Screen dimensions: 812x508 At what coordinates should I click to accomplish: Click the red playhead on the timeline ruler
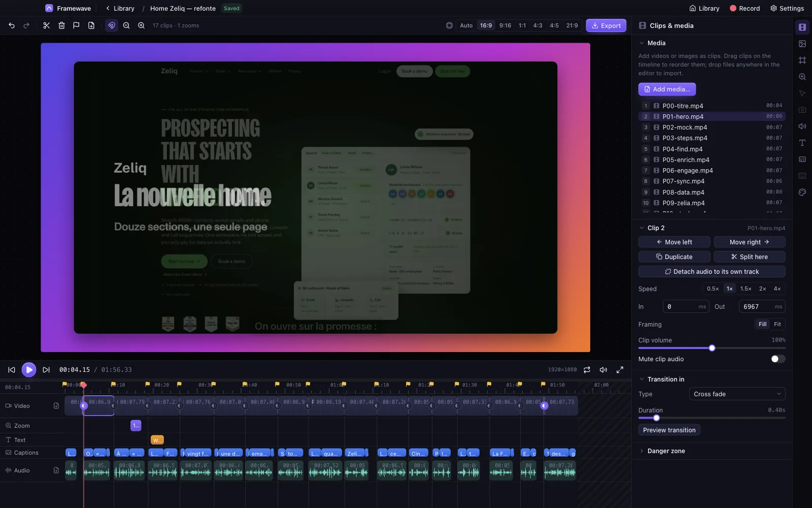tap(84, 385)
